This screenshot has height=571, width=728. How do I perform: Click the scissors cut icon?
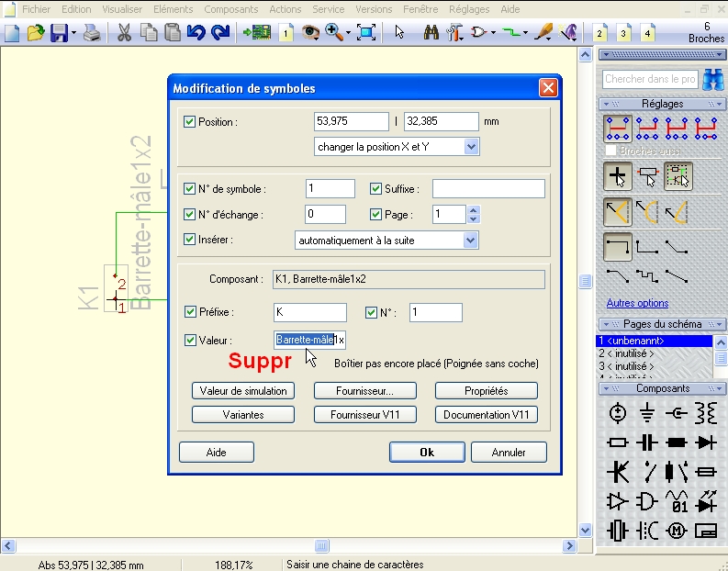pos(122,33)
